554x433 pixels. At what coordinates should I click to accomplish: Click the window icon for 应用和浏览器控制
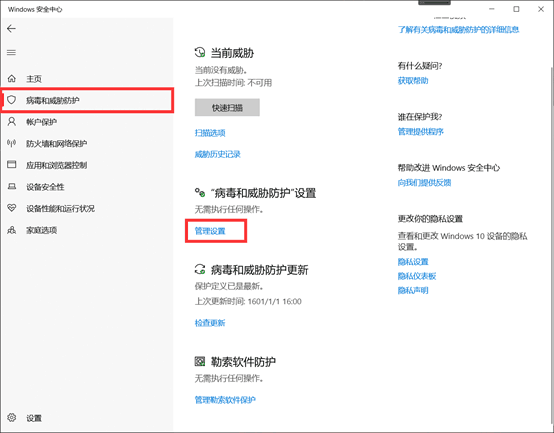pos(12,165)
